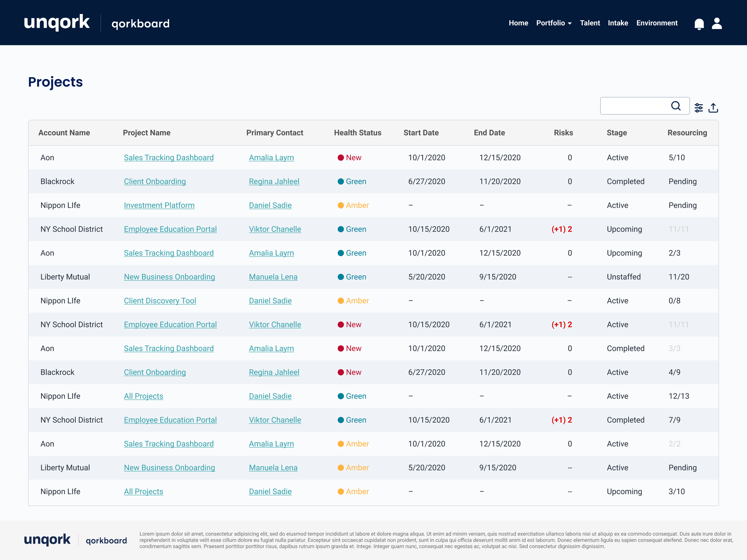The image size is (747, 560).
Task: Sort by Resourcing column header
Action: (687, 133)
